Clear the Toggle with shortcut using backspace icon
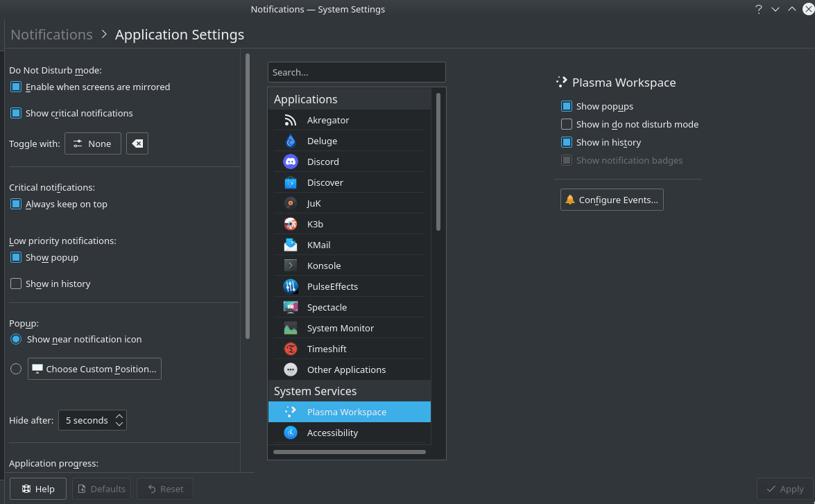 [137, 144]
